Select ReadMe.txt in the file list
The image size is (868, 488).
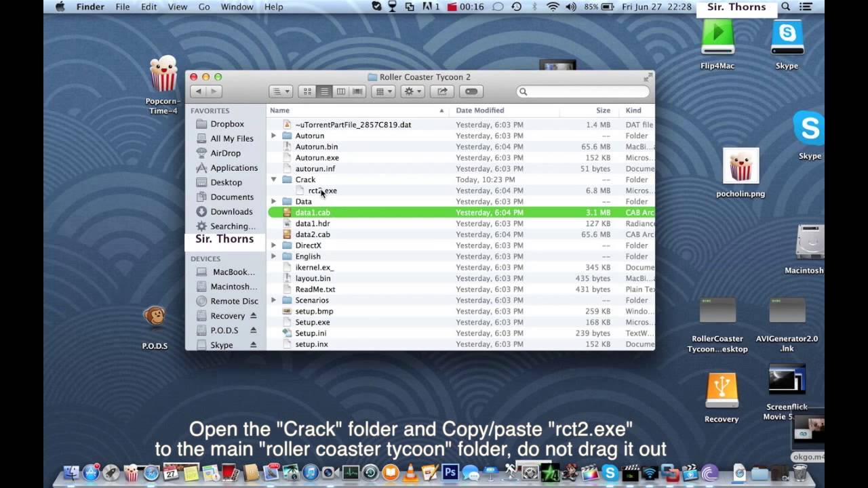click(315, 289)
